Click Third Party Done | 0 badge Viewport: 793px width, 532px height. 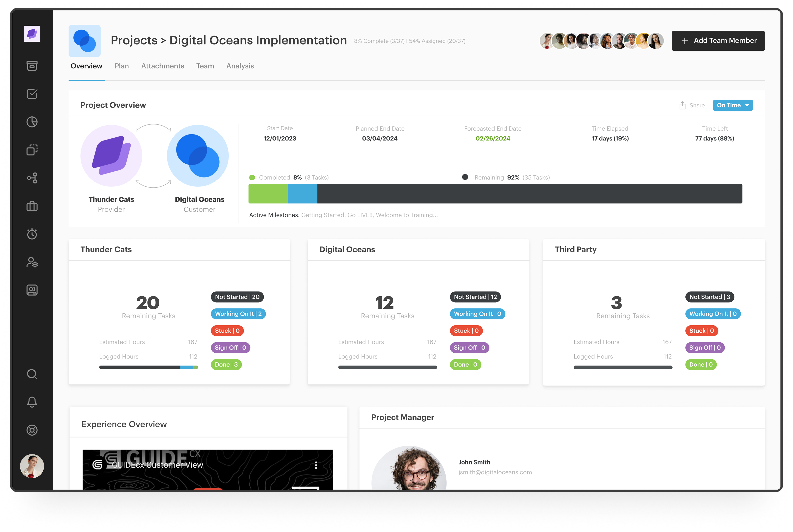point(701,365)
